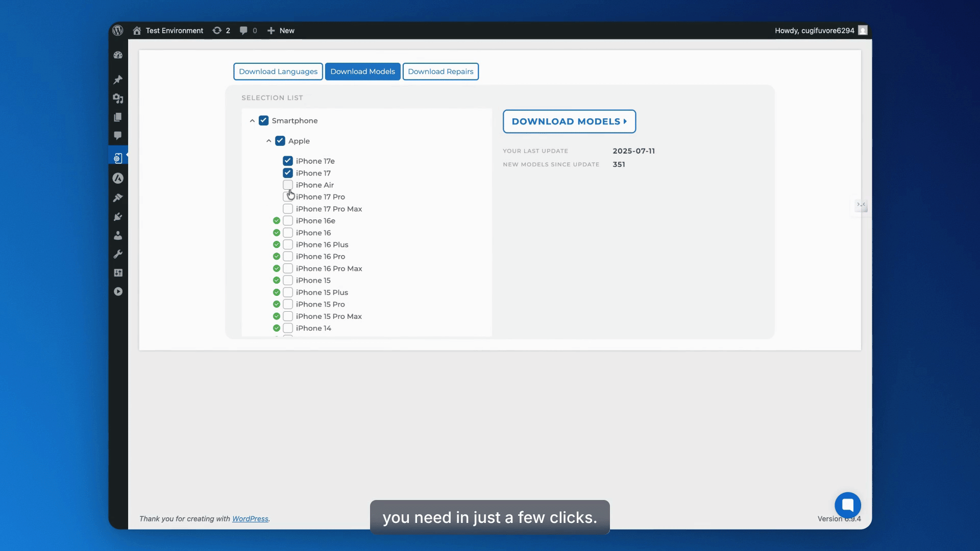Viewport: 980px width, 551px height.
Task: Uncheck the iPhone 17 checkbox
Action: 288,173
